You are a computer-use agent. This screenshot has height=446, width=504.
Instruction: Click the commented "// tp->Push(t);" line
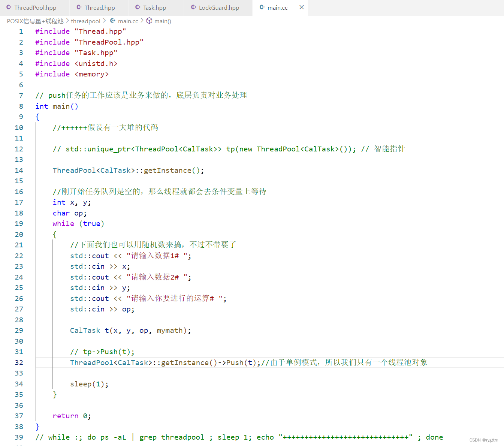tap(102, 352)
